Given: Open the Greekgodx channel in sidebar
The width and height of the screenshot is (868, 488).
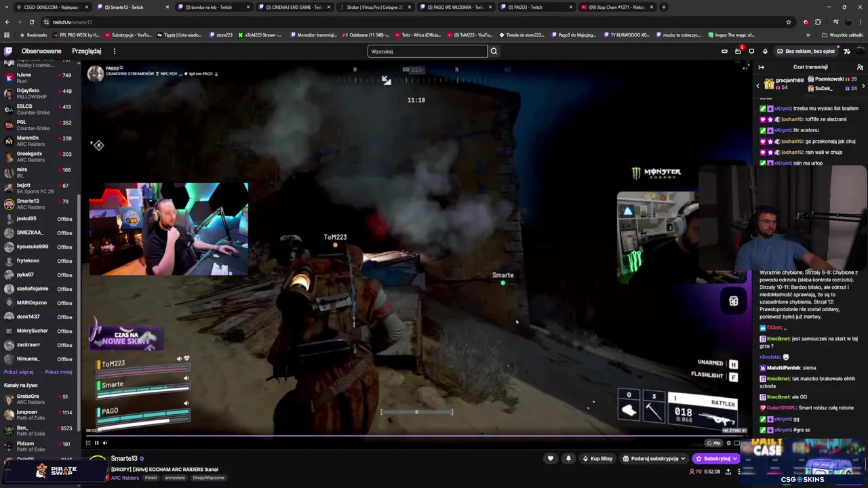Looking at the screenshot, I should pyautogui.click(x=41, y=157).
